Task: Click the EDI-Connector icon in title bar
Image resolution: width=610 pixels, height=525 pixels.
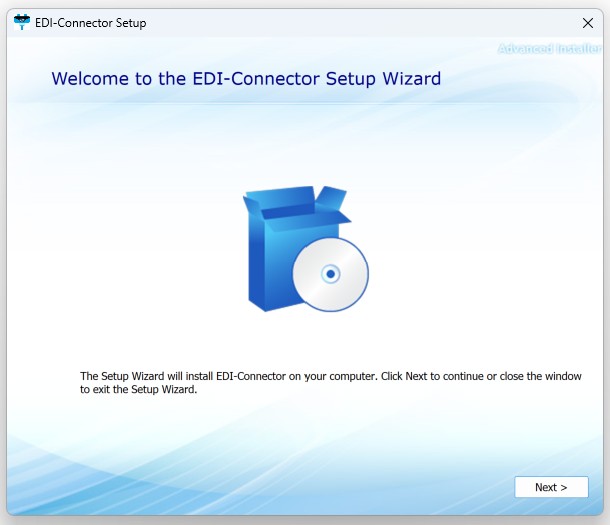Action: click(x=21, y=22)
